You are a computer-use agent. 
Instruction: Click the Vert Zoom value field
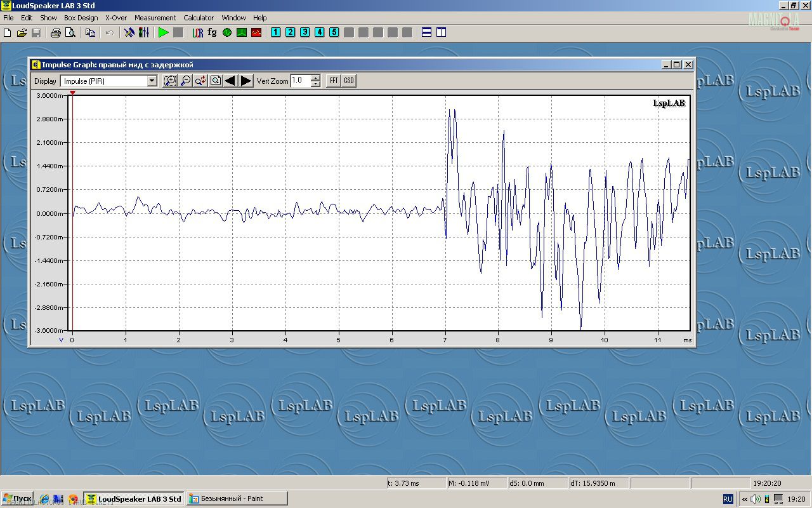[x=300, y=81]
